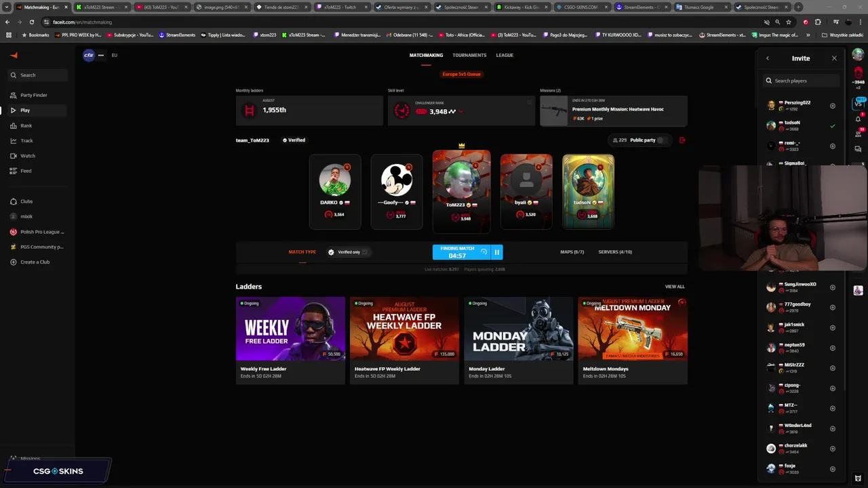
Task: Click the FINDING MATCH timer button
Action: pos(461,252)
